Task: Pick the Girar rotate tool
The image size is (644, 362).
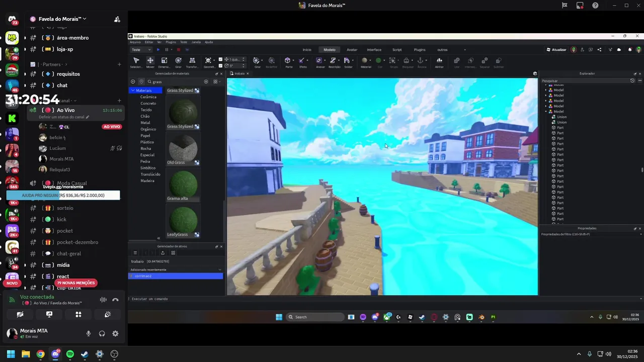Action: pos(178,62)
